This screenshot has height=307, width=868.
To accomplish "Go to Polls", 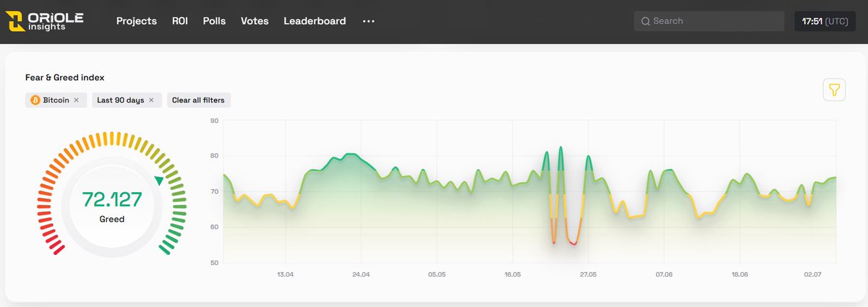I will click(214, 21).
